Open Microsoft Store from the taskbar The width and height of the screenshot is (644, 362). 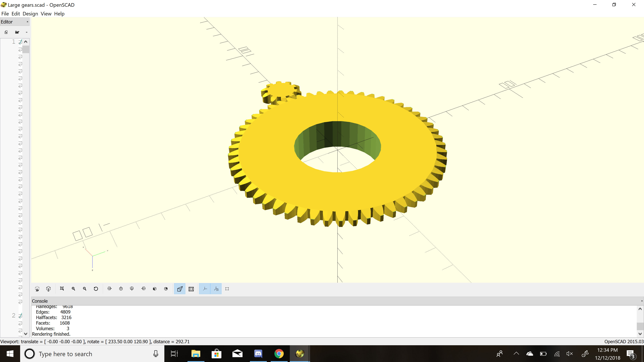coord(217,354)
